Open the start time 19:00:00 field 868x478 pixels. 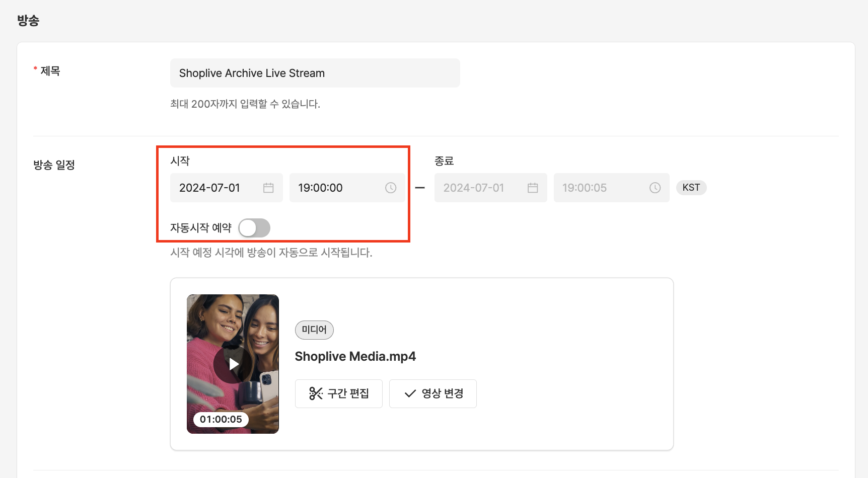[347, 188]
